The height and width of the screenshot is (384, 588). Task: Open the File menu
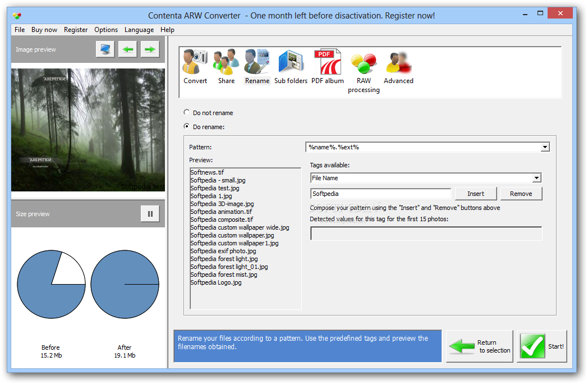(x=20, y=30)
